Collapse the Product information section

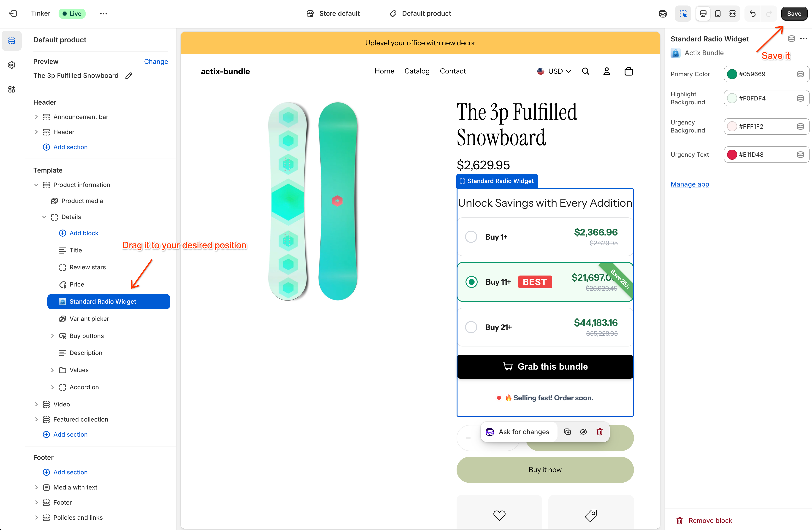click(37, 185)
